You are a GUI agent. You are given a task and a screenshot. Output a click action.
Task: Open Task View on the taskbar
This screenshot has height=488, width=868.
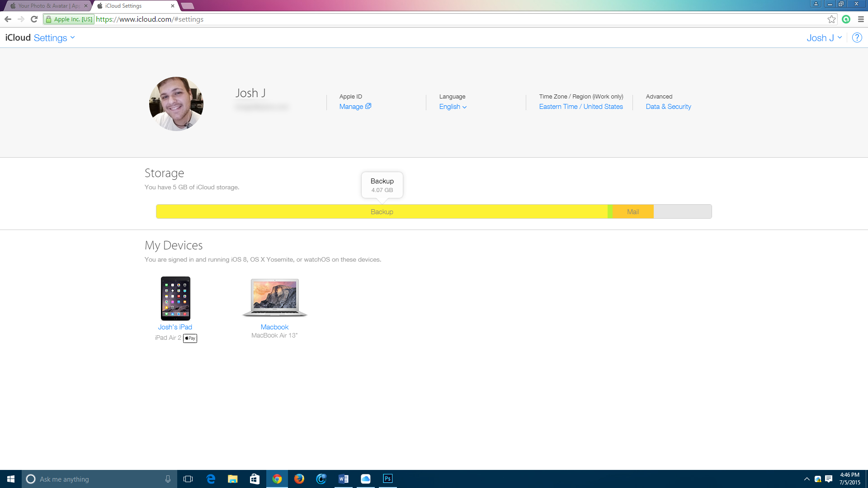click(x=188, y=479)
